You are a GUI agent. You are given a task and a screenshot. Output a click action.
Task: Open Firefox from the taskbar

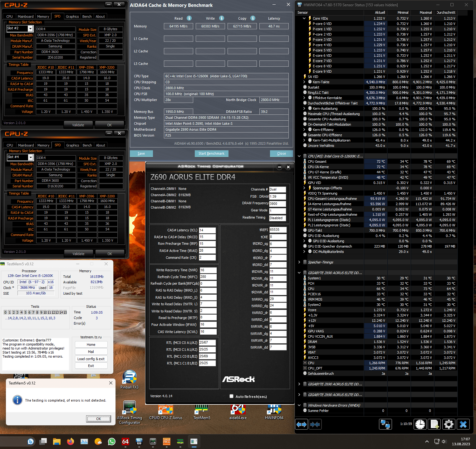click(x=70, y=441)
